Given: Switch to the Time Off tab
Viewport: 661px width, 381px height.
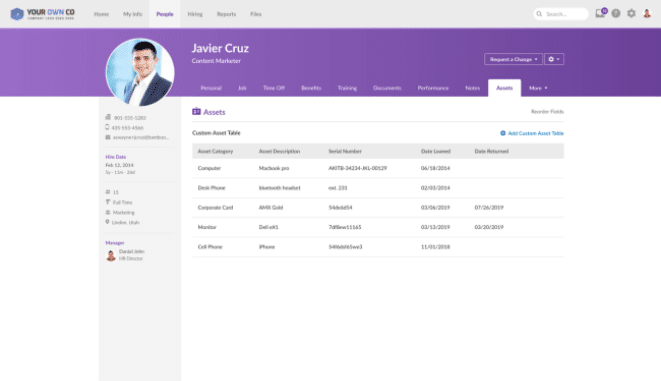Looking at the screenshot, I should (x=274, y=88).
